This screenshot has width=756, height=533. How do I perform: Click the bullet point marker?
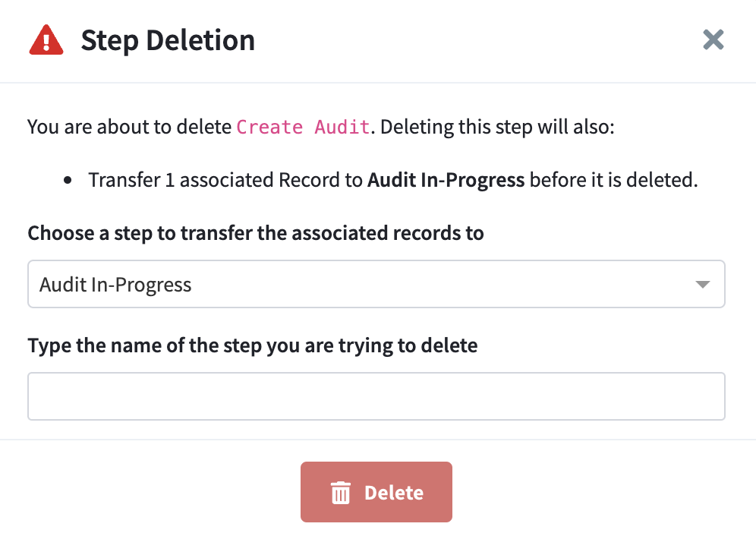click(x=68, y=181)
